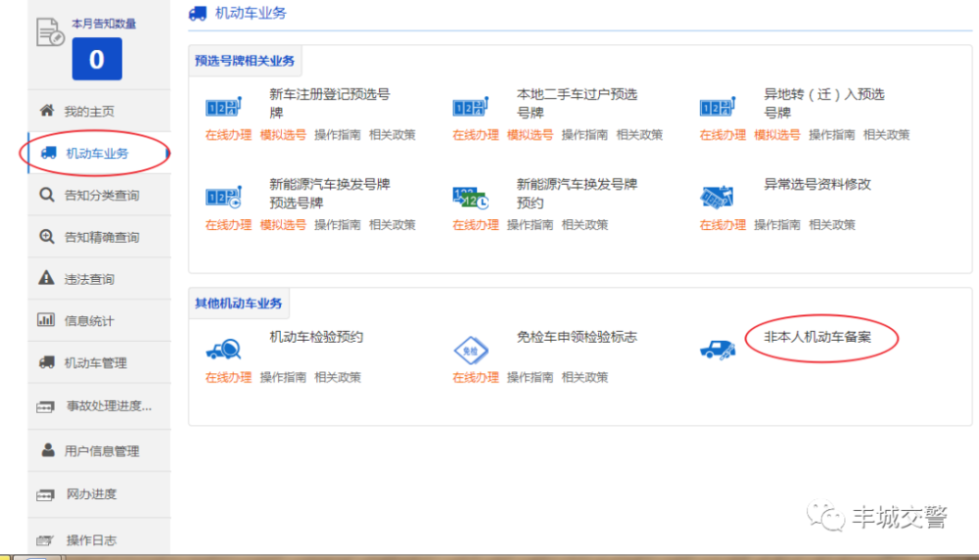
Task: Click 模拟选号 under 本地二手车过户预选号牌
Action: 530,135
